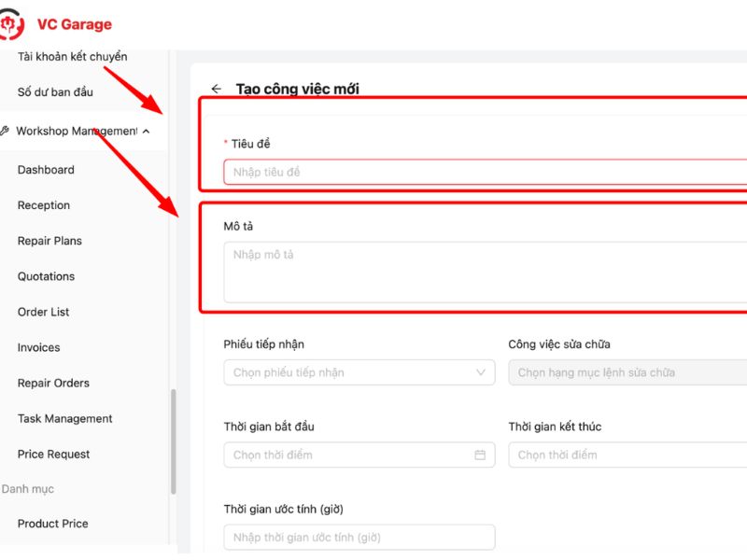Click the Thời gian kết thúc date field

click(627, 455)
